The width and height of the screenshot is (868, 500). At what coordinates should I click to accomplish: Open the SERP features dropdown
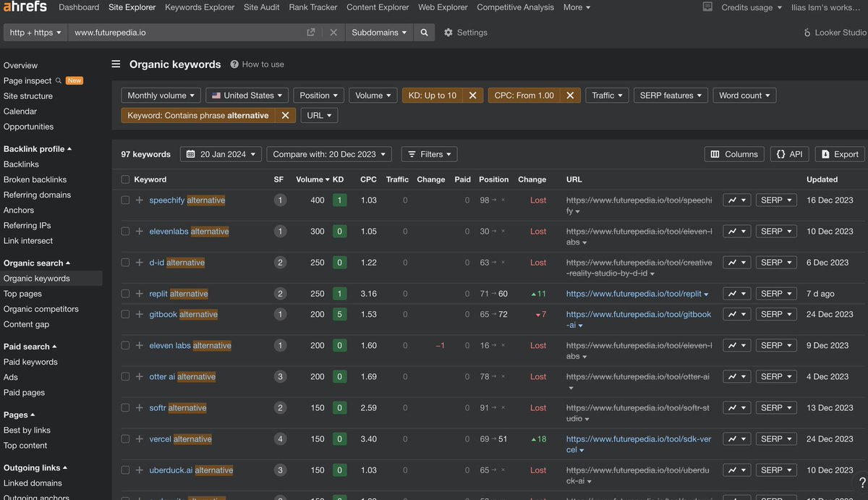pos(670,96)
